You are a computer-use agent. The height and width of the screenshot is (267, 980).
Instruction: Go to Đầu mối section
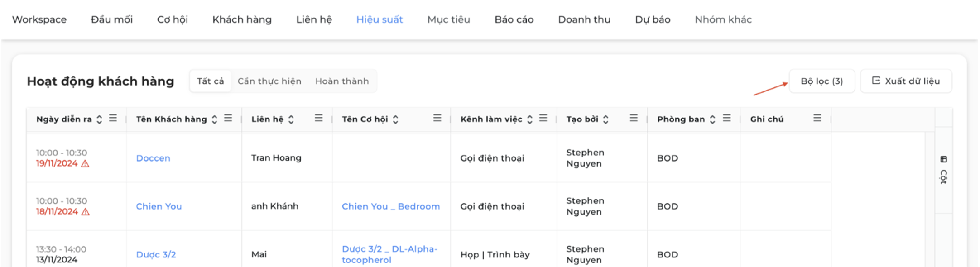pyautogui.click(x=112, y=19)
